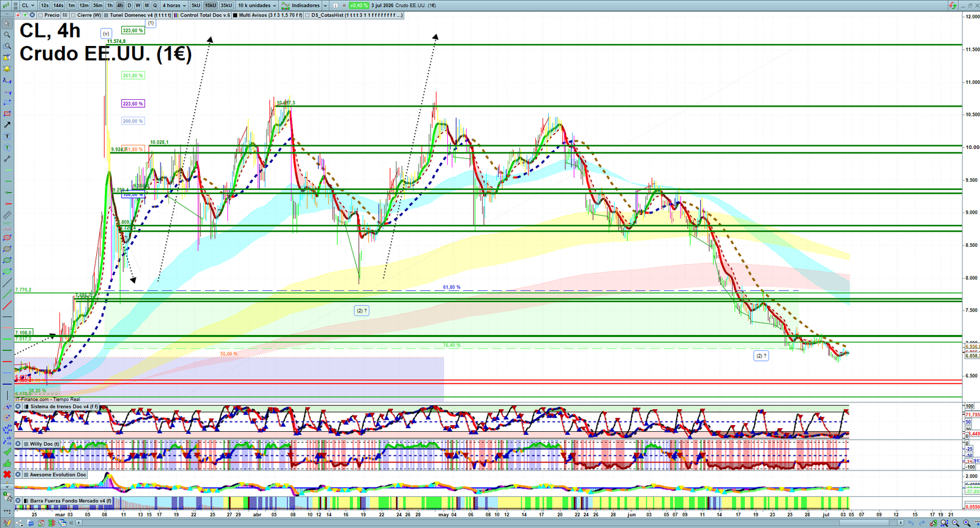Click the red X delete tool
Image resolution: width=980 pixels, height=528 pixels.
(x=7, y=474)
